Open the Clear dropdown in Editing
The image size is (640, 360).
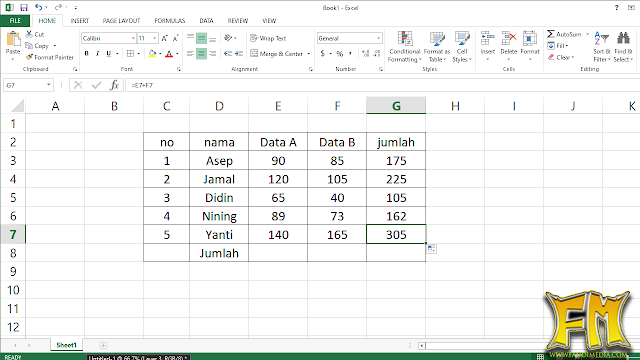point(561,57)
